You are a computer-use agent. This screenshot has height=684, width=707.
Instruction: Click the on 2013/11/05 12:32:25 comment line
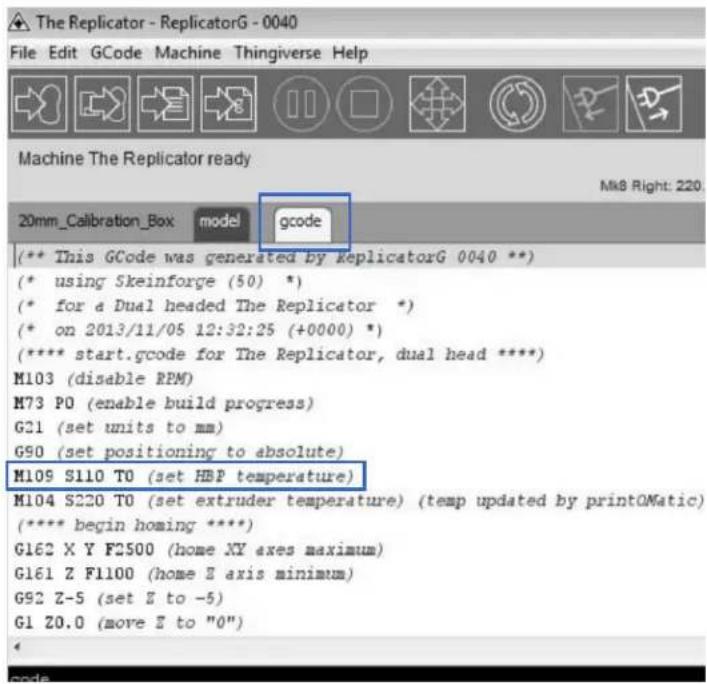[199, 330]
